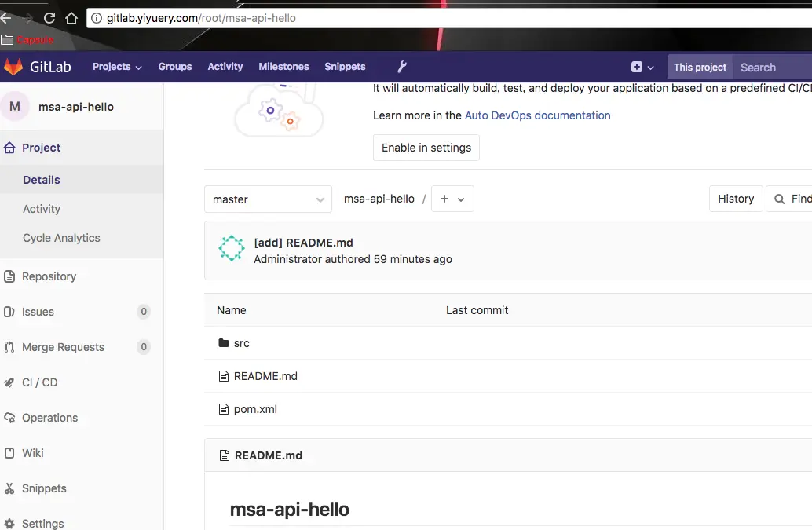
Task: Click the Operations sidebar icon
Action: 9,418
